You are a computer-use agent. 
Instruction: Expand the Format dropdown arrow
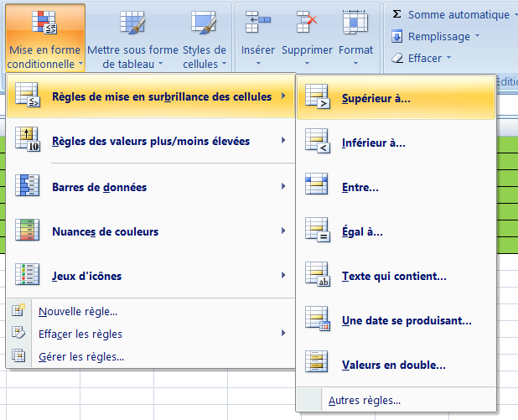pos(355,63)
